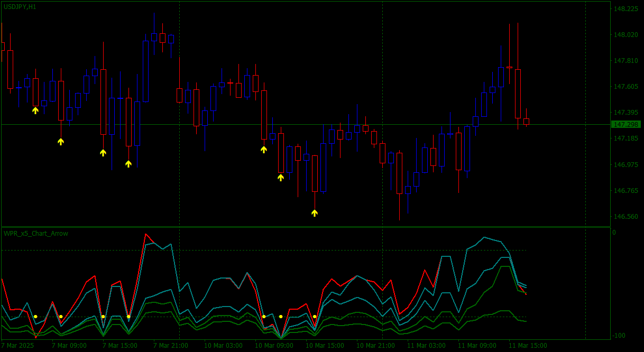The width and height of the screenshot is (644, 352).
Task: Select the 11 Mar 03:00 time label
Action: 426,346
